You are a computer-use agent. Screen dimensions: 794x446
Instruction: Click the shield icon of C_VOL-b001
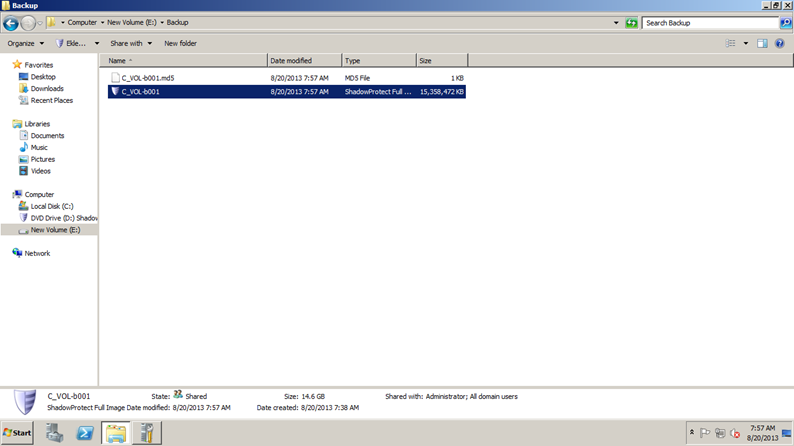115,92
